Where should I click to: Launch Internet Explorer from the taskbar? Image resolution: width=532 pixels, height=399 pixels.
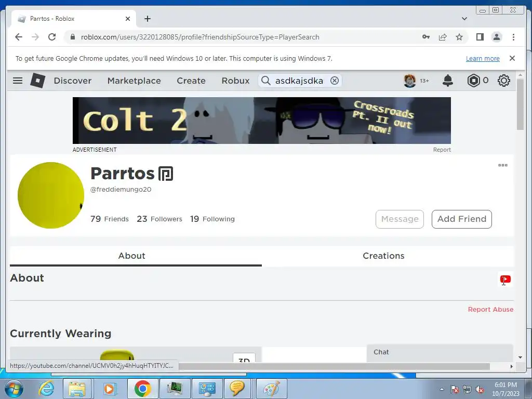pyautogui.click(x=46, y=389)
